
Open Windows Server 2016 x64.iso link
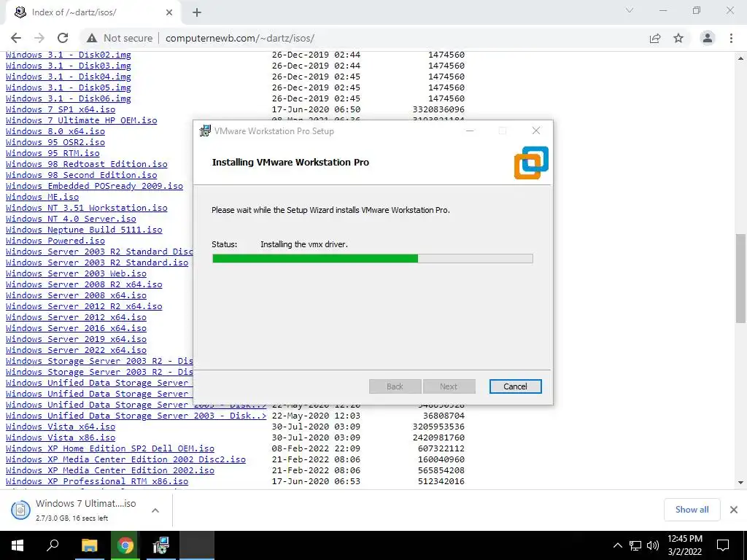click(x=76, y=329)
